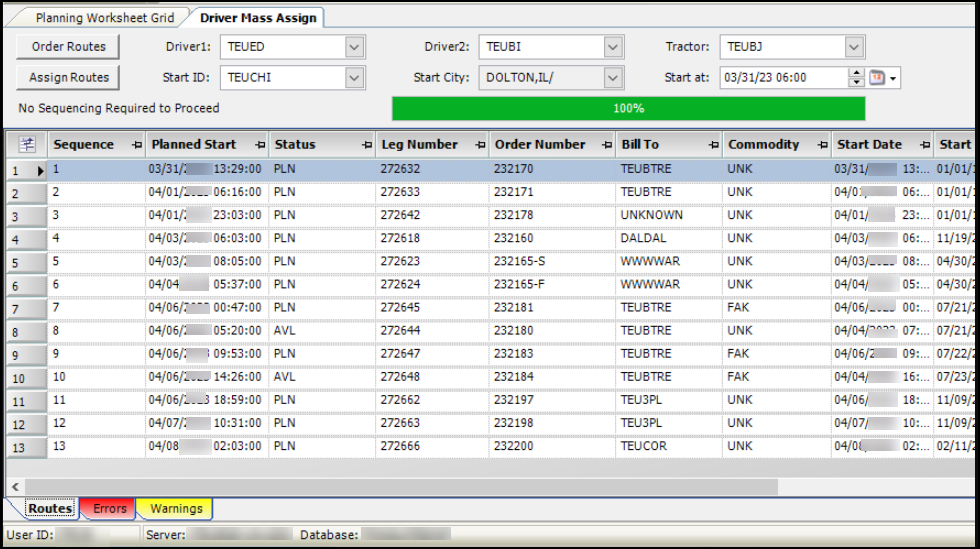This screenshot has width=980, height=549.
Task: Pin the Start Date column
Action: click(x=925, y=145)
